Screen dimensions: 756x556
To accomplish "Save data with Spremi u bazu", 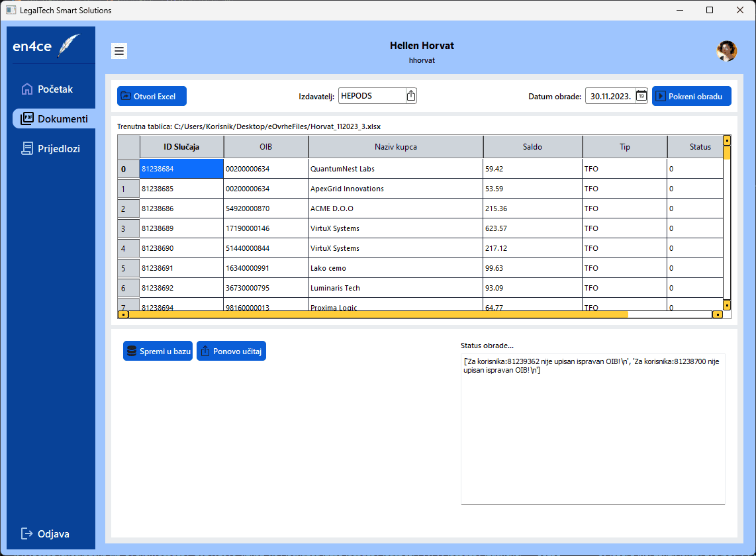I will pos(158,351).
